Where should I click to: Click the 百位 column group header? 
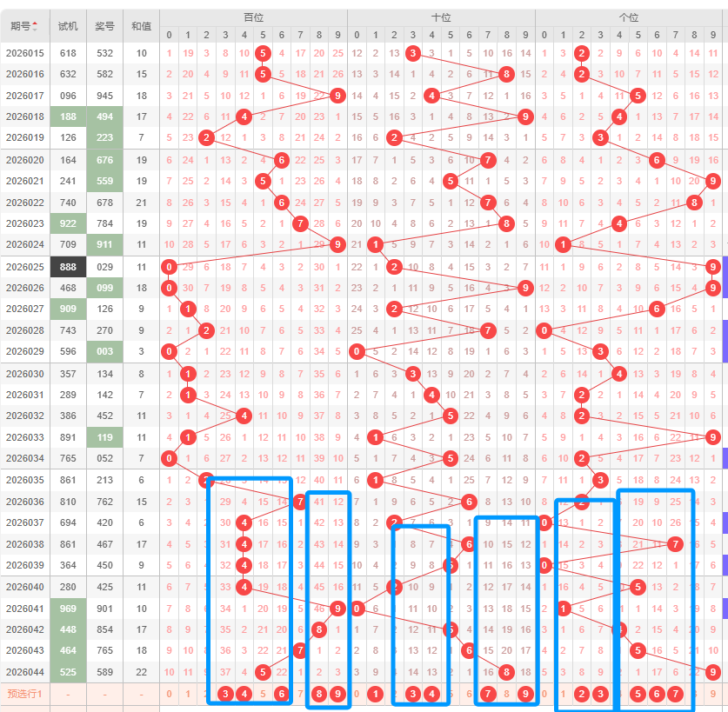pos(253,17)
